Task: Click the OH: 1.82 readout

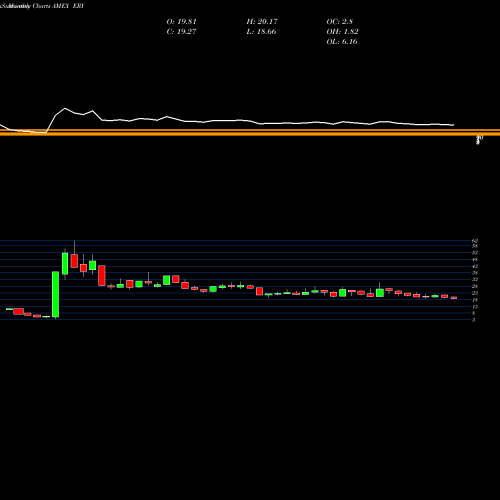Action: [x=342, y=32]
